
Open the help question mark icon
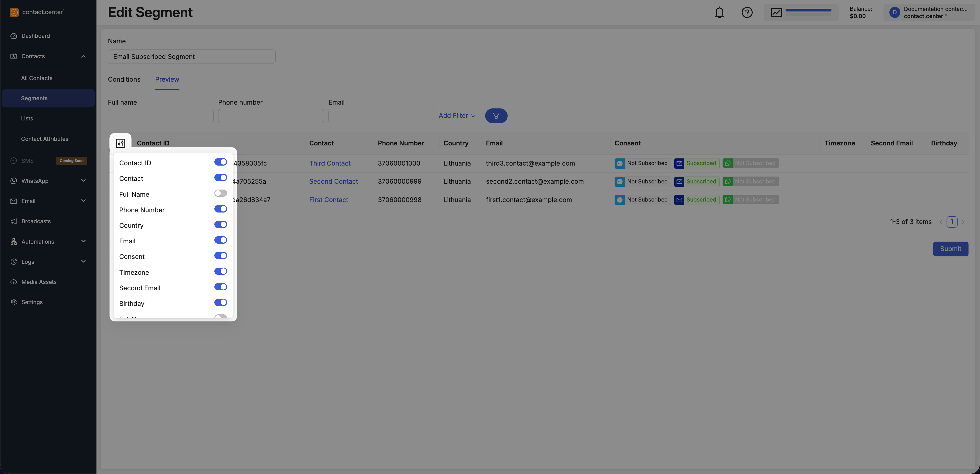747,13
